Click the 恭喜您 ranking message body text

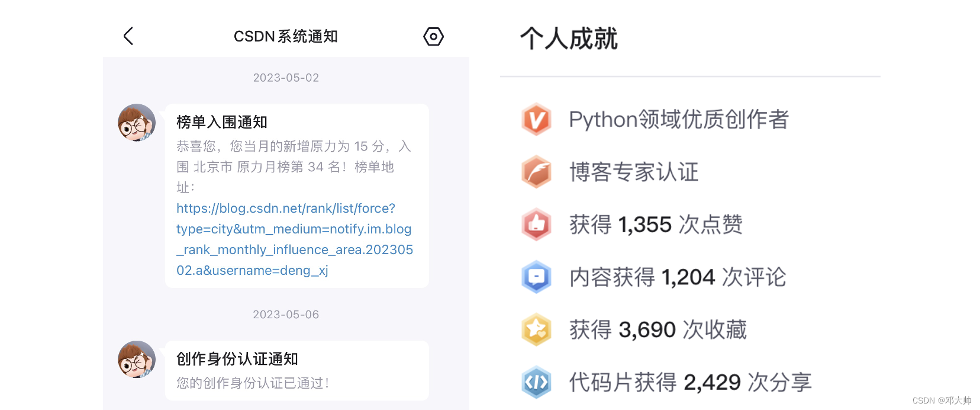coord(294,166)
